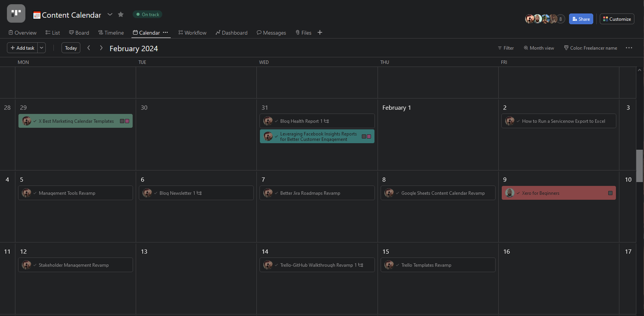Click color tags on Leveraging Facebook Insights task
Viewport: 644px width, 316px height.
click(366, 136)
